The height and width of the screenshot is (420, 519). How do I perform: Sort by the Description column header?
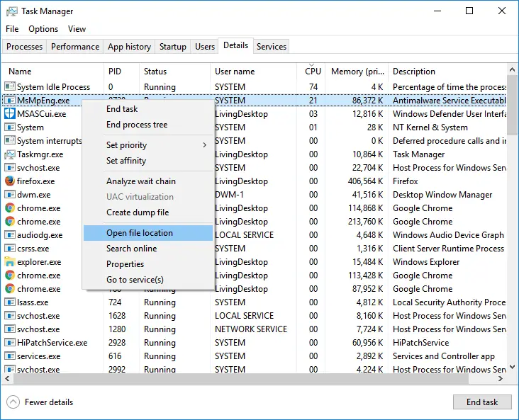coord(447,72)
